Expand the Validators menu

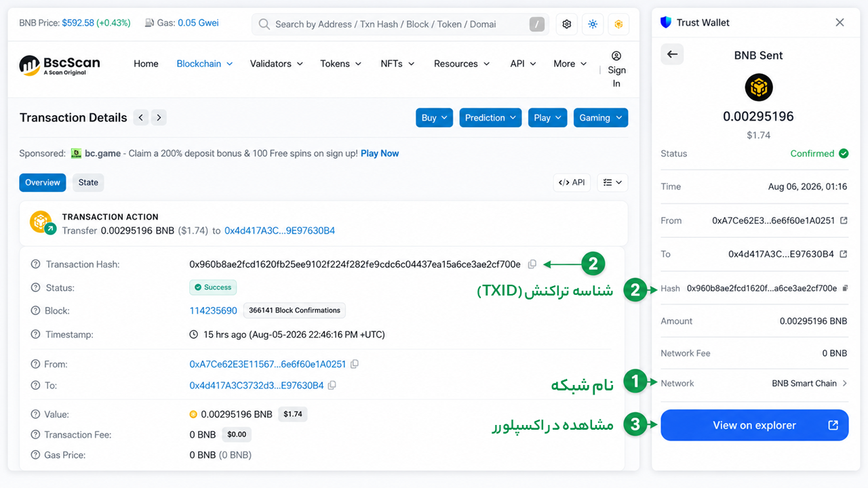[276, 64]
